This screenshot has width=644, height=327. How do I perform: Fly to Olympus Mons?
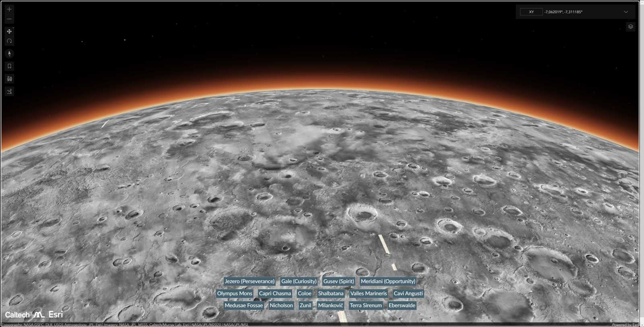235,293
